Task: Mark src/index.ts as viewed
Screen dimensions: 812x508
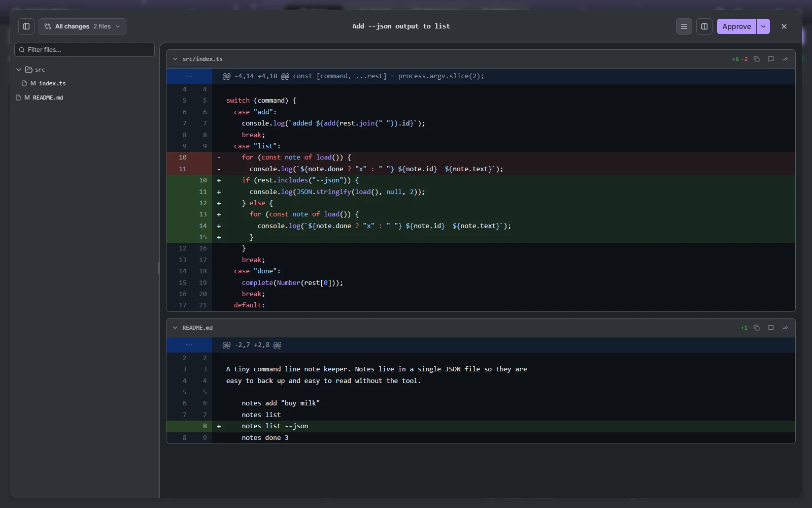Action: [785, 59]
